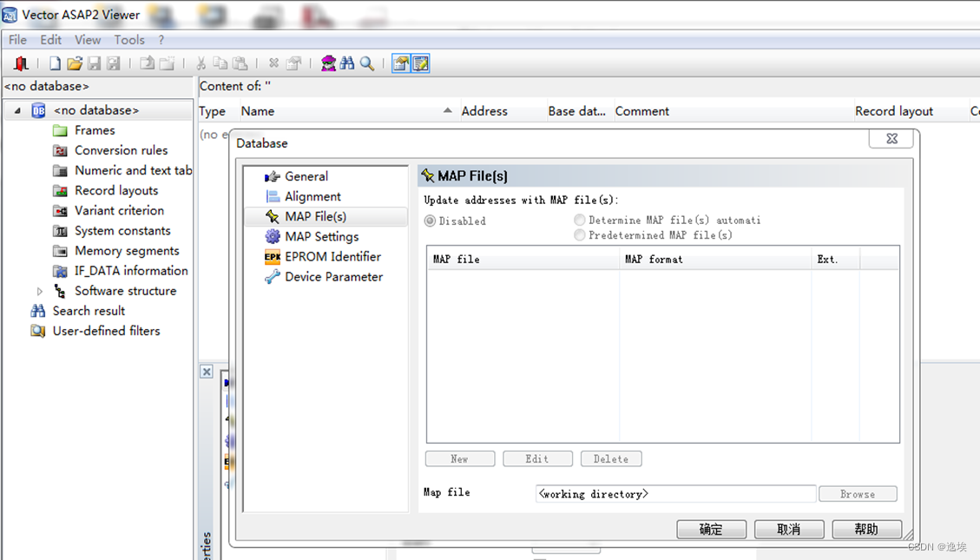Screen dimensions: 980x560
Task: Open the Edit menu
Action: (x=50, y=39)
